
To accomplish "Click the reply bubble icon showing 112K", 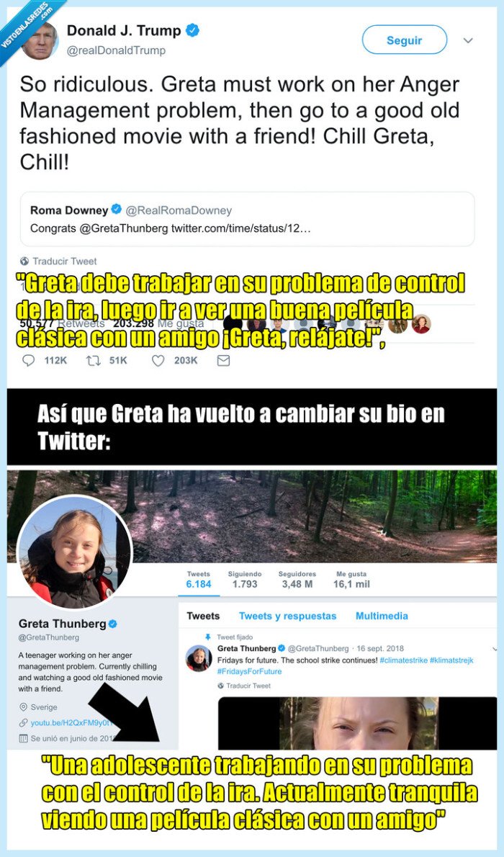I will (29, 360).
